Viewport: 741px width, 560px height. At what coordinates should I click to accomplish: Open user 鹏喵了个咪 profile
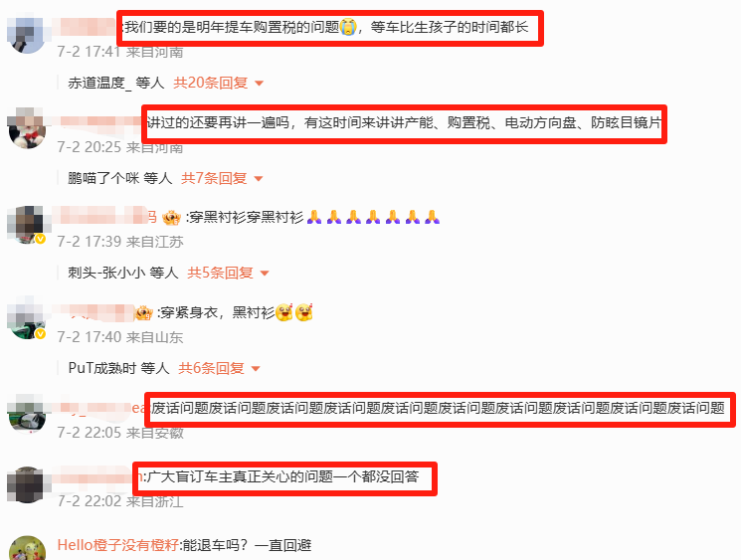103,179
